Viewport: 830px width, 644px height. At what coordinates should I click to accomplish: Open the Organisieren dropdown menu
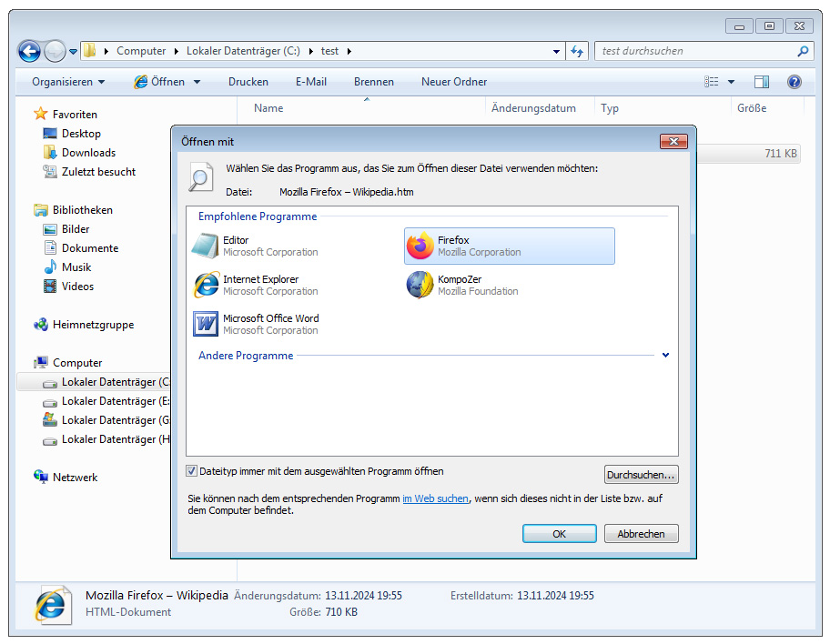click(68, 82)
